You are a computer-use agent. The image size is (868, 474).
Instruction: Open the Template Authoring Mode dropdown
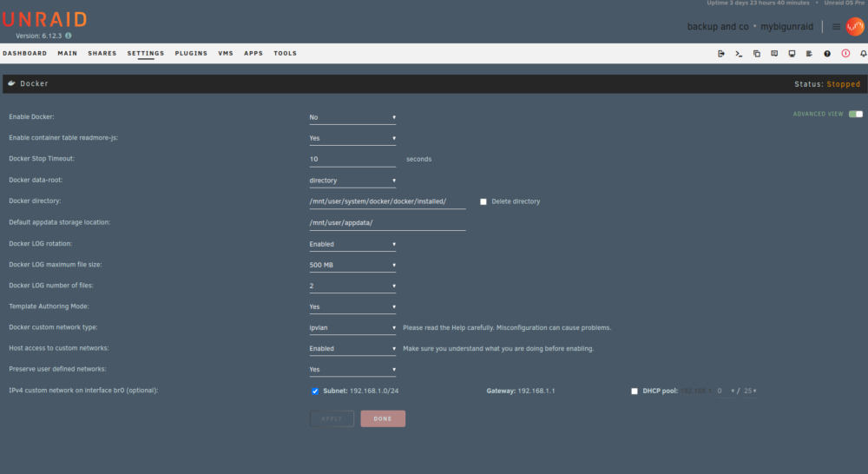352,306
